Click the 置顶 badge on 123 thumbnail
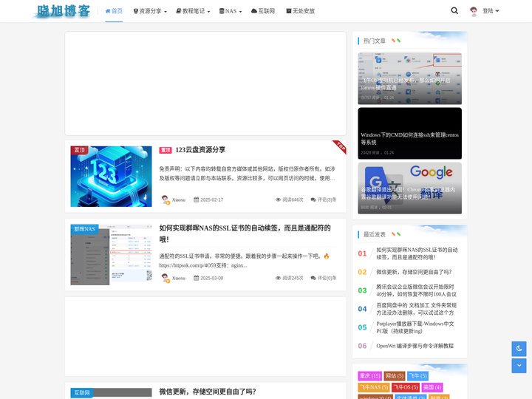532x399 pixels. pyautogui.click(x=79, y=150)
